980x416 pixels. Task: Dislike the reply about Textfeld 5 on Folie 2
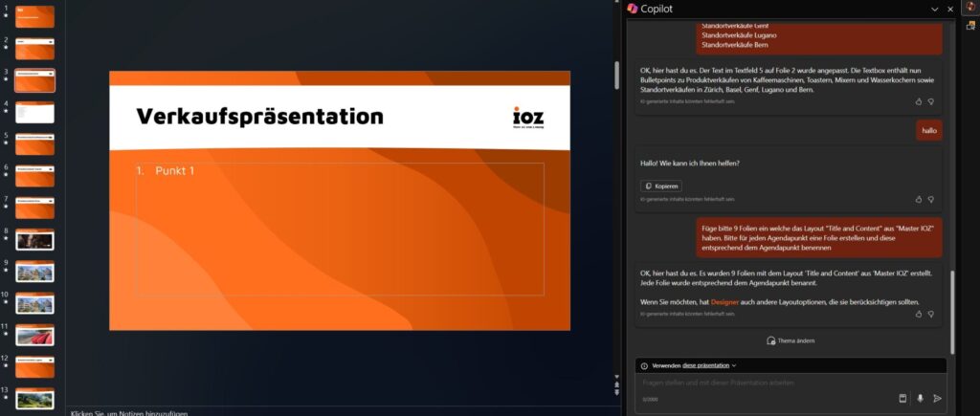pyautogui.click(x=930, y=101)
